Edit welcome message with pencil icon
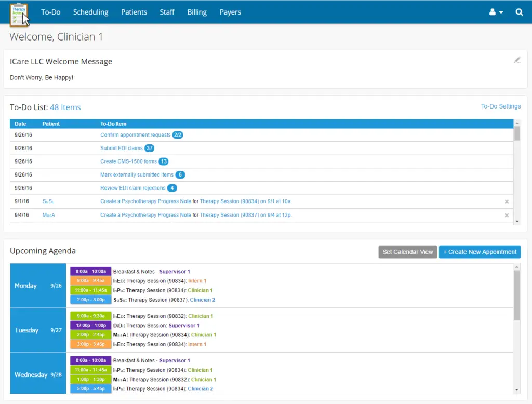Screen dimensions: 532x404 [x=517, y=60]
